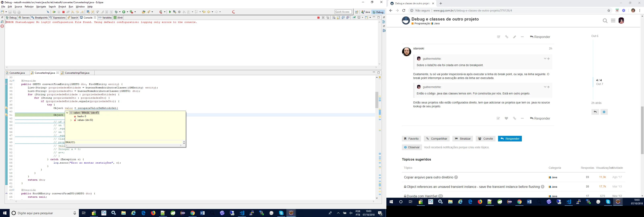
Task: Click Terminate in the Console toolbar
Action: (319, 17)
